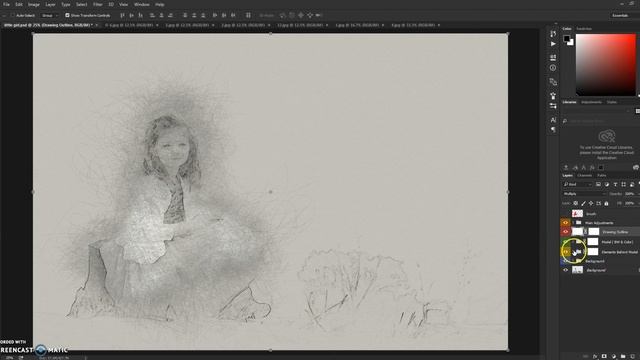Filter layers by pixel layer icon
Viewport: 640px width, 360px height.
[x=598, y=184]
